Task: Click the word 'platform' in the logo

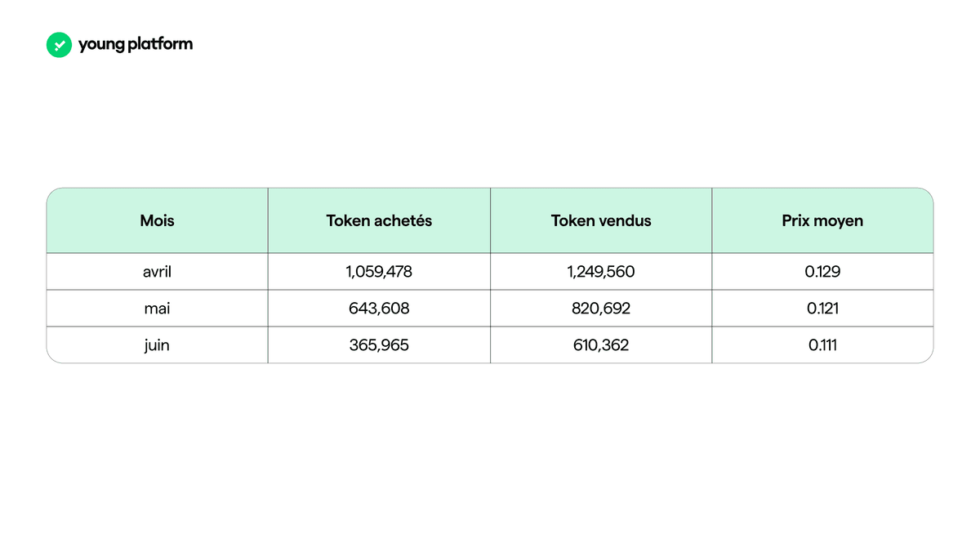Action: click(160, 45)
